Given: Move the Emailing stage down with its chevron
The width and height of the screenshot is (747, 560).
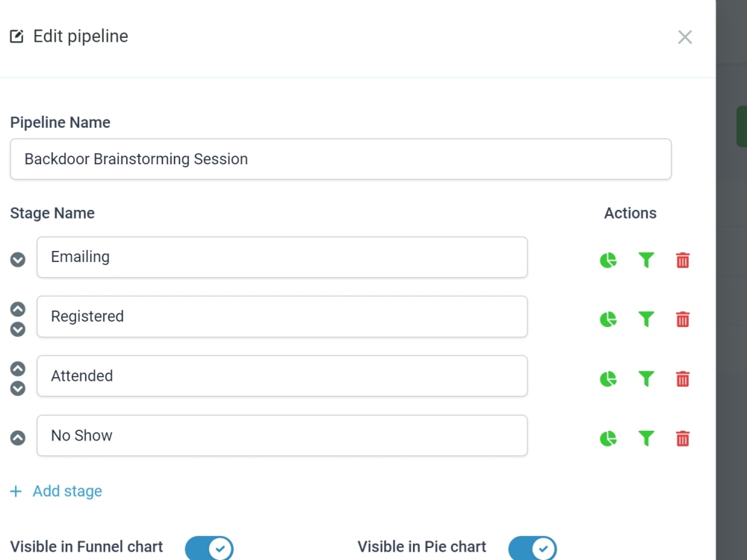Looking at the screenshot, I should point(17,260).
